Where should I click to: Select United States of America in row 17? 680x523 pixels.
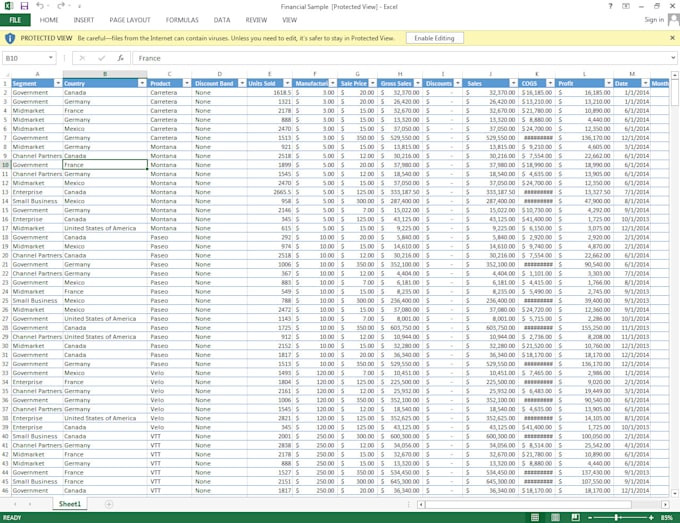(105, 228)
